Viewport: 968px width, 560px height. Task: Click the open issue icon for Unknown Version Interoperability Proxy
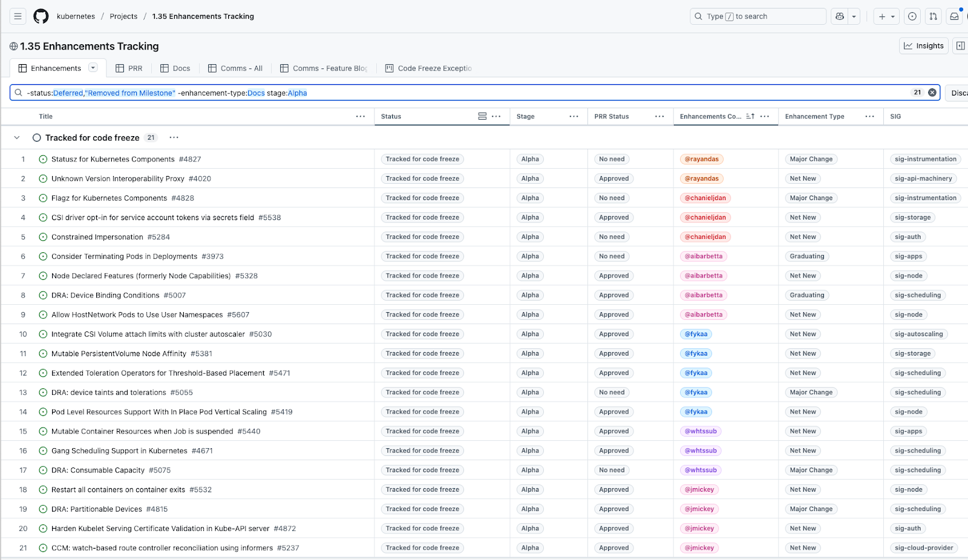click(43, 178)
